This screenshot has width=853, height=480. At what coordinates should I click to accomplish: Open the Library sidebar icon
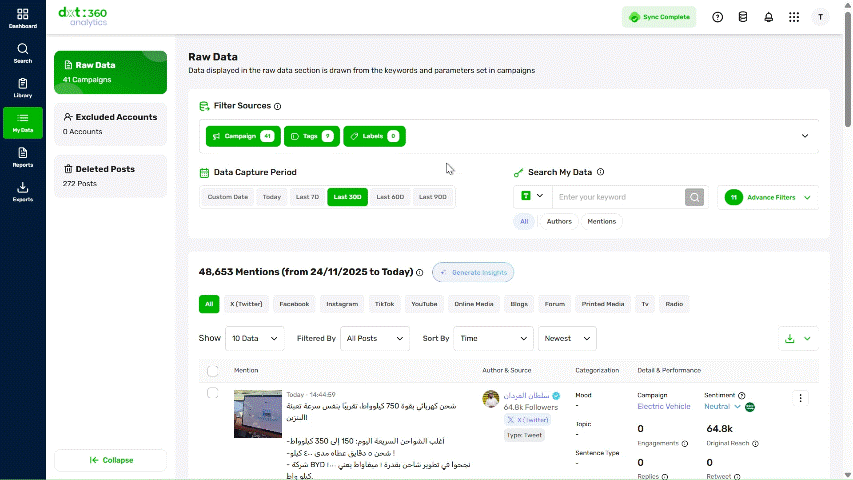(22, 88)
